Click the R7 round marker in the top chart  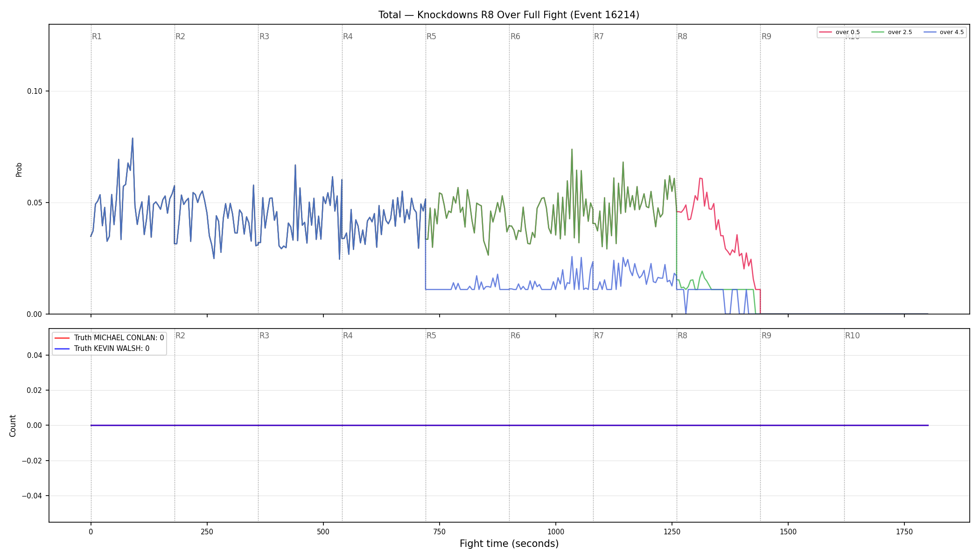point(599,36)
